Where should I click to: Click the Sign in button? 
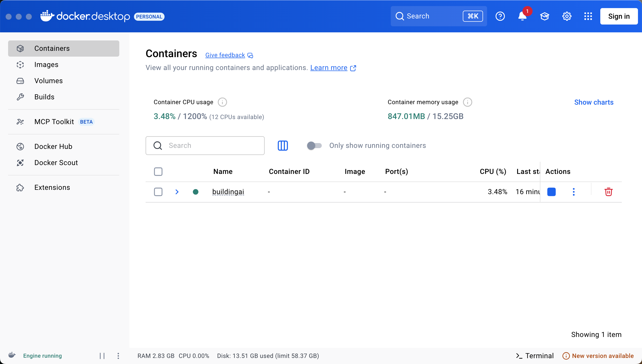click(619, 16)
